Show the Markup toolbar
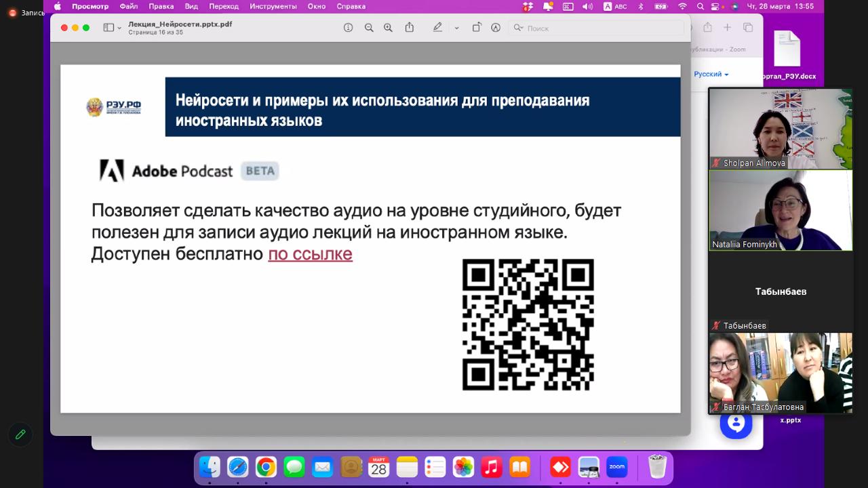Viewport: 868px width, 488px height. [496, 28]
